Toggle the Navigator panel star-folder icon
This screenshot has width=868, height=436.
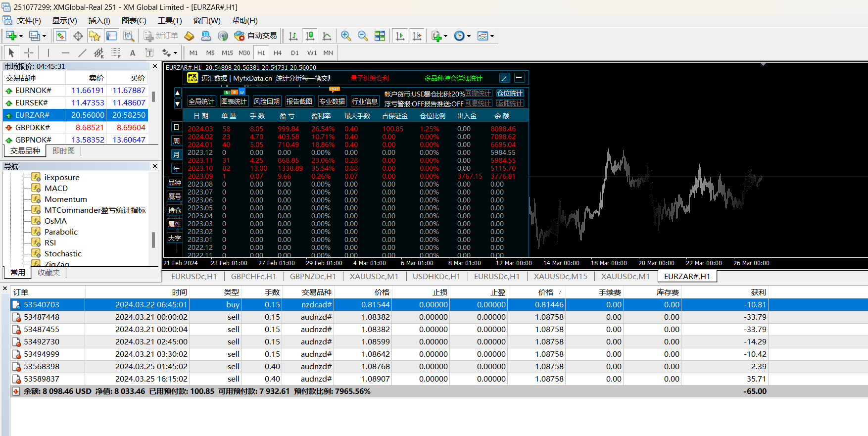click(95, 36)
